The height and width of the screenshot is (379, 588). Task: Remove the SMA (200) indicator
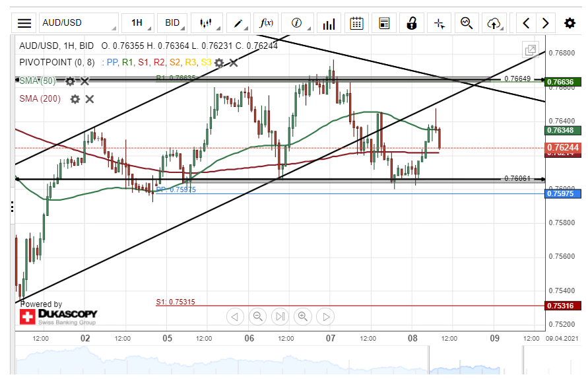coord(89,99)
